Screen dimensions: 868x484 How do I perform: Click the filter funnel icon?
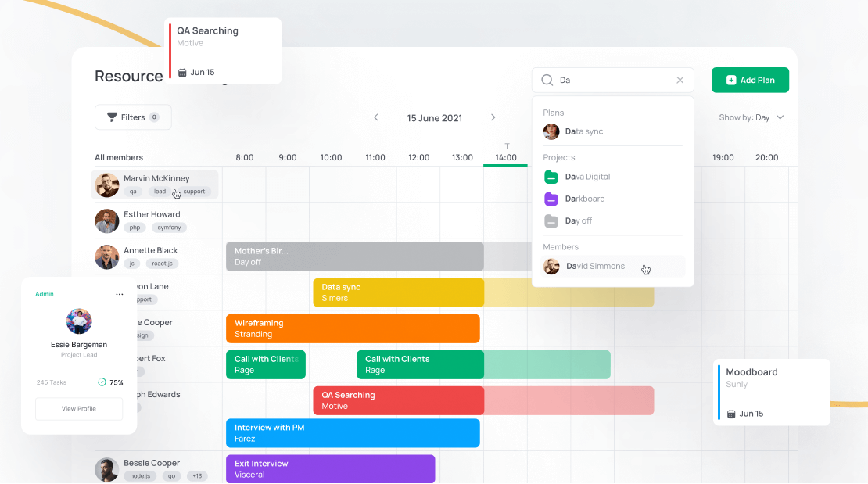pos(112,117)
